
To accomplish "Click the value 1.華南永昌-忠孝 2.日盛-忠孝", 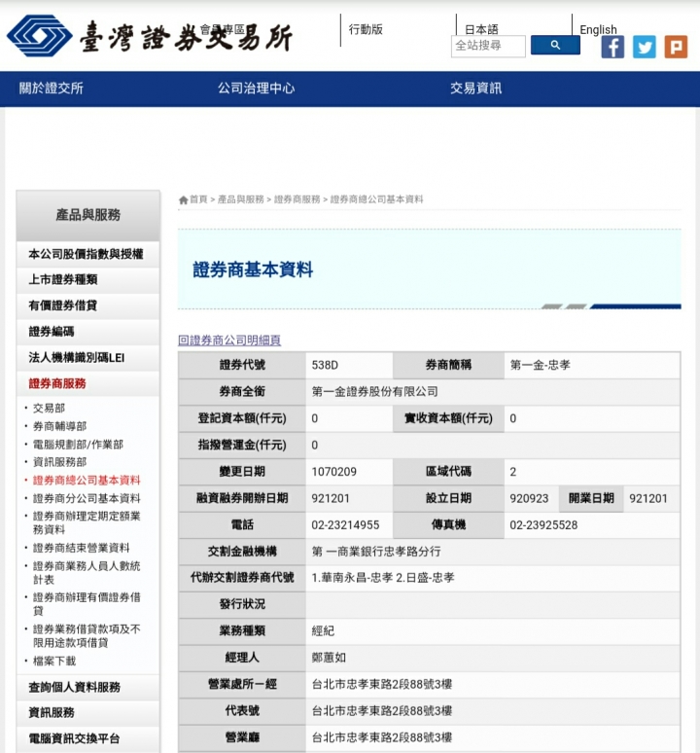I will pos(383,578).
